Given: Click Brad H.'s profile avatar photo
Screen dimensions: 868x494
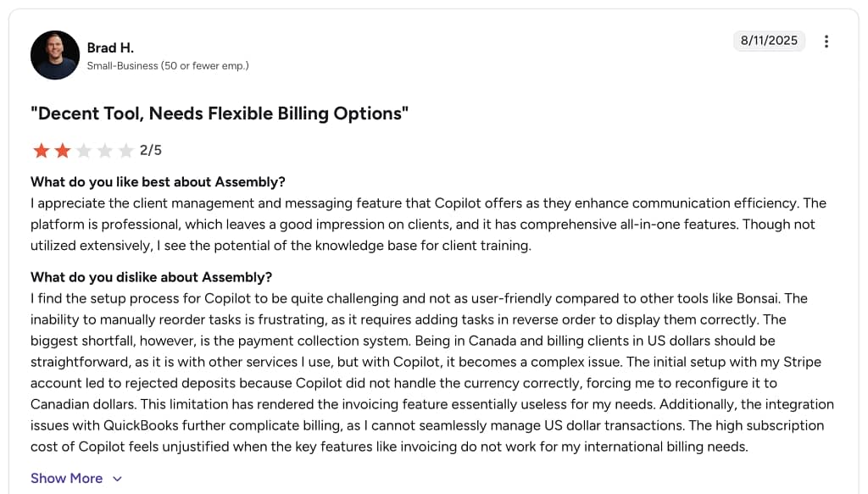Looking at the screenshot, I should pos(55,55).
